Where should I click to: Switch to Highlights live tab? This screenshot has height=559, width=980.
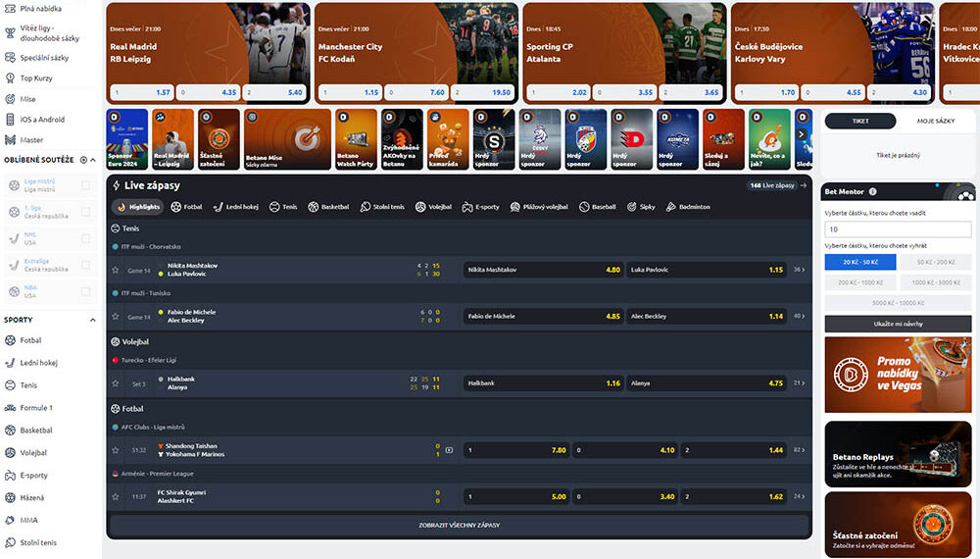(x=138, y=207)
